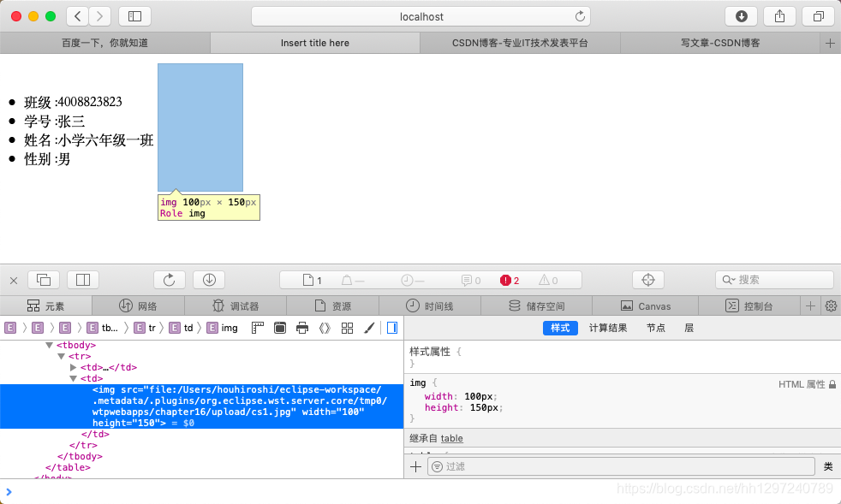Switch to the 节点 Node panel
Image resolution: width=841 pixels, height=504 pixels.
click(x=655, y=328)
